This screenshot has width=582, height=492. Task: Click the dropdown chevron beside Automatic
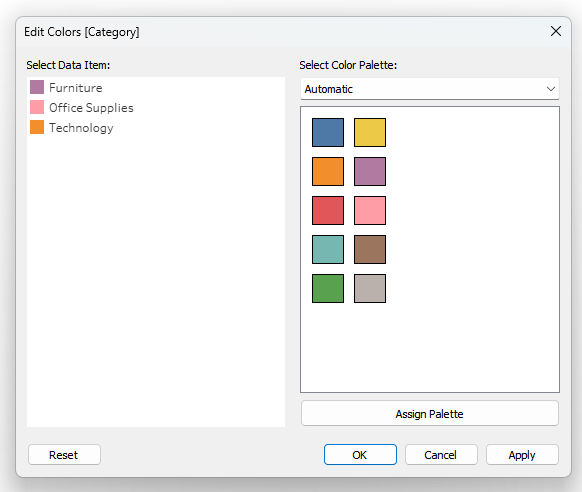point(550,89)
